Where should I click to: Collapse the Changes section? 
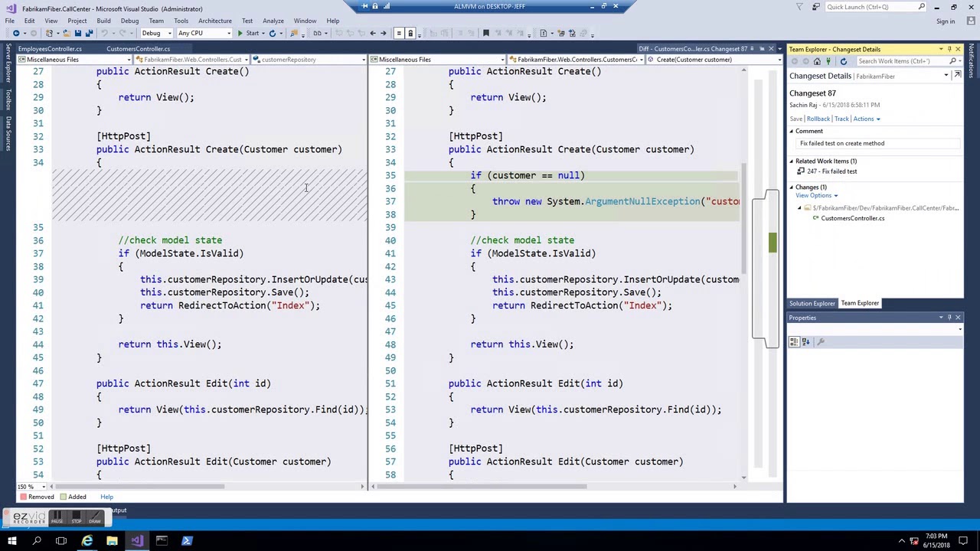(792, 187)
